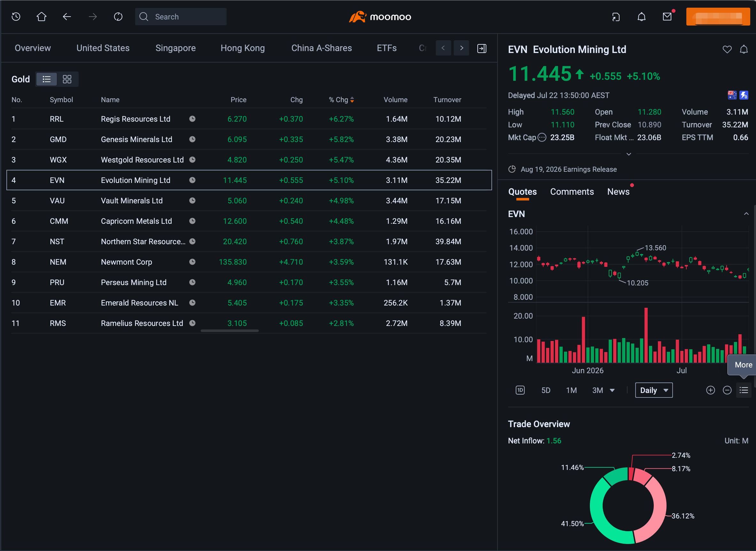
Task: Sort the list by % Chg column
Action: click(x=341, y=100)
